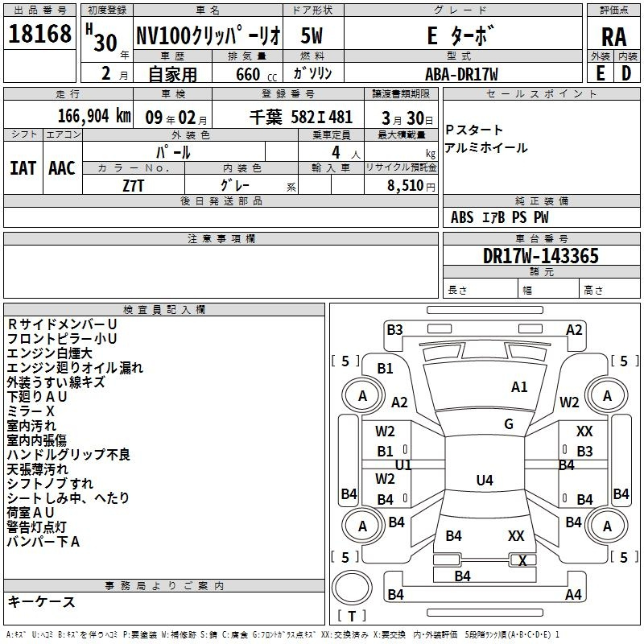Click the front-right wheel circle marked A
Screen dimensions: 644x644
607,395
